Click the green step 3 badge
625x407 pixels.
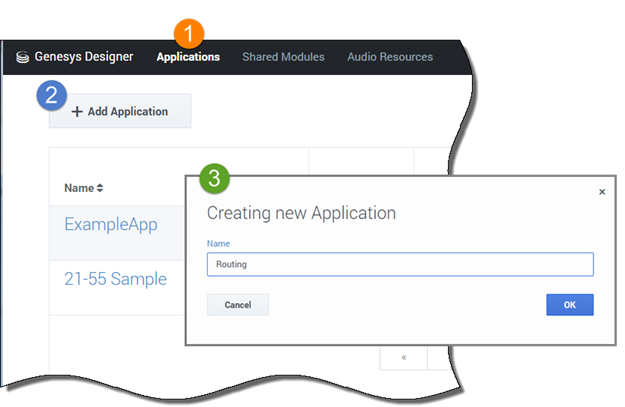215,180
